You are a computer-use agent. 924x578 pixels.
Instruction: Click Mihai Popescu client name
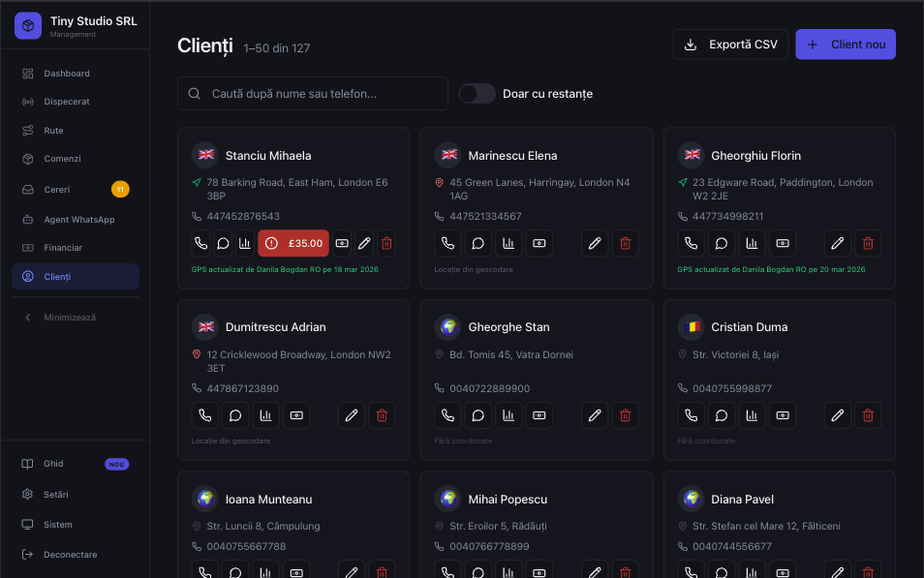pyautogui.click(x=508, y=499)
